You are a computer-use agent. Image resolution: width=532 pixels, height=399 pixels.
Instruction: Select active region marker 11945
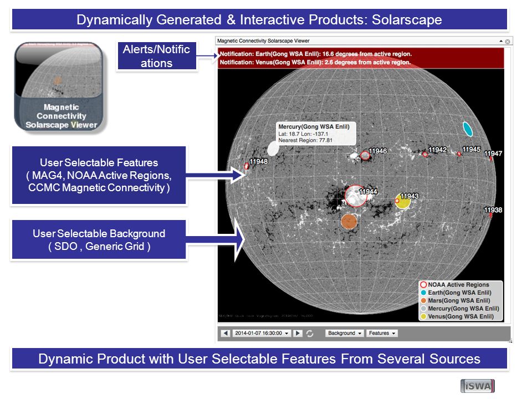(x=459, y=154)
